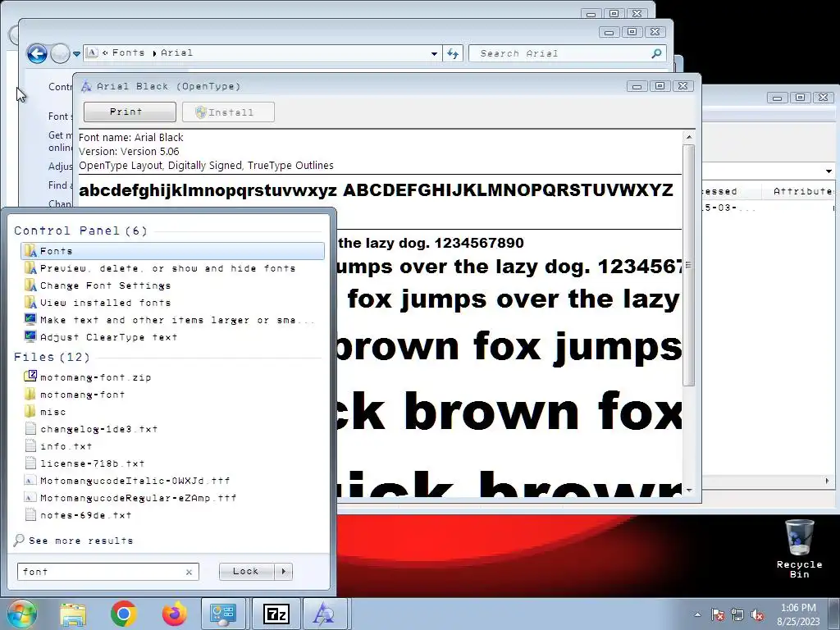Click the address bar font folder icon
840x630 pixels.
(x=92, y=52)
